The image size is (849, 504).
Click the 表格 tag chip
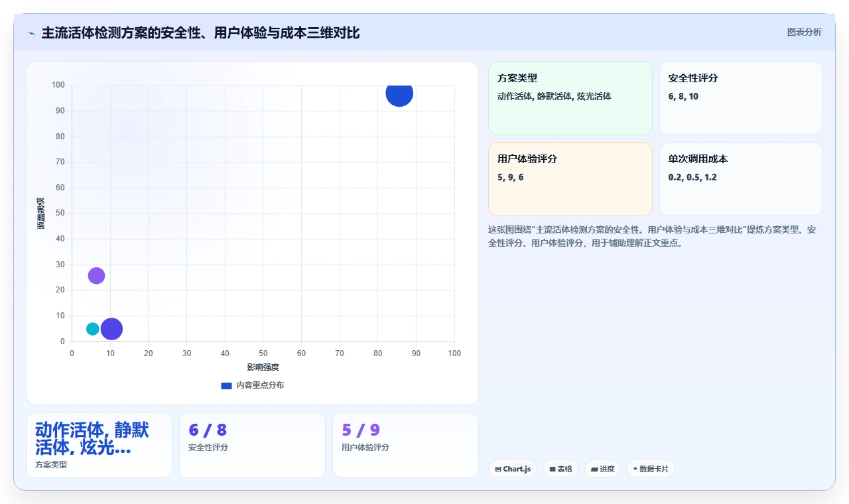(x=560, y=469)
